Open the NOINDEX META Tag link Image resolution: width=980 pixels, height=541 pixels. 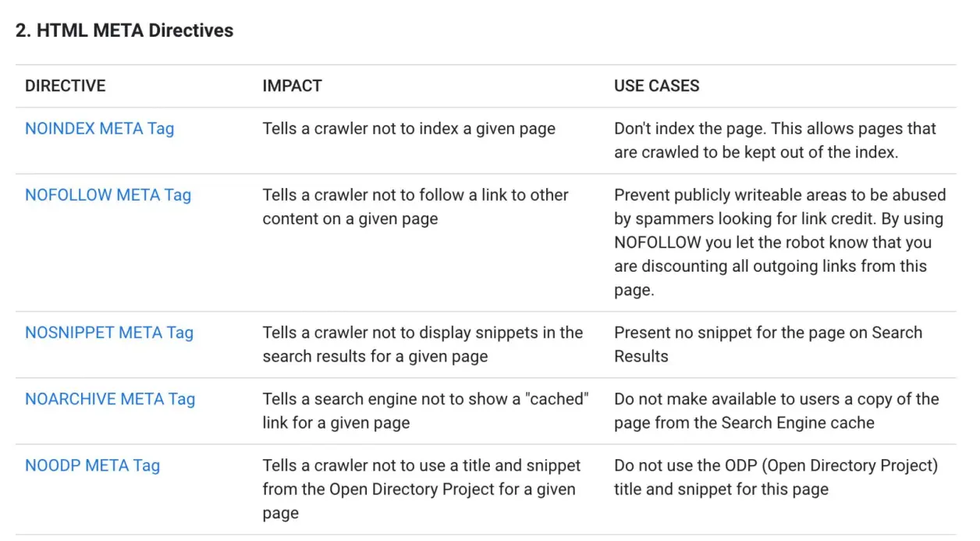[99, 129]
